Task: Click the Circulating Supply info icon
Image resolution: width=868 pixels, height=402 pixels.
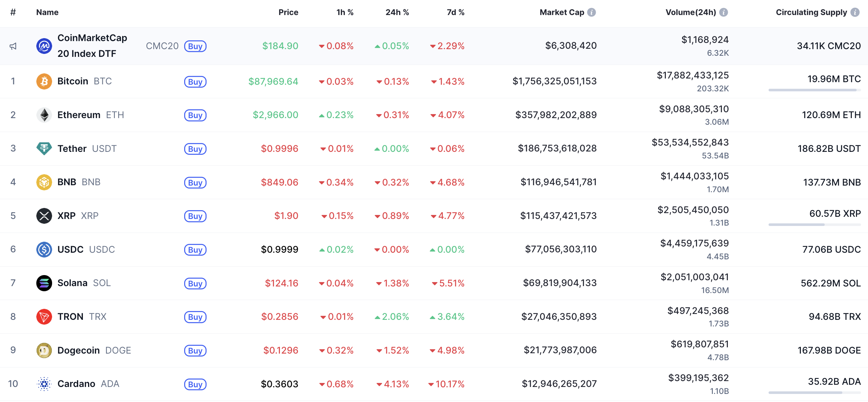Action: pos(855,12)
